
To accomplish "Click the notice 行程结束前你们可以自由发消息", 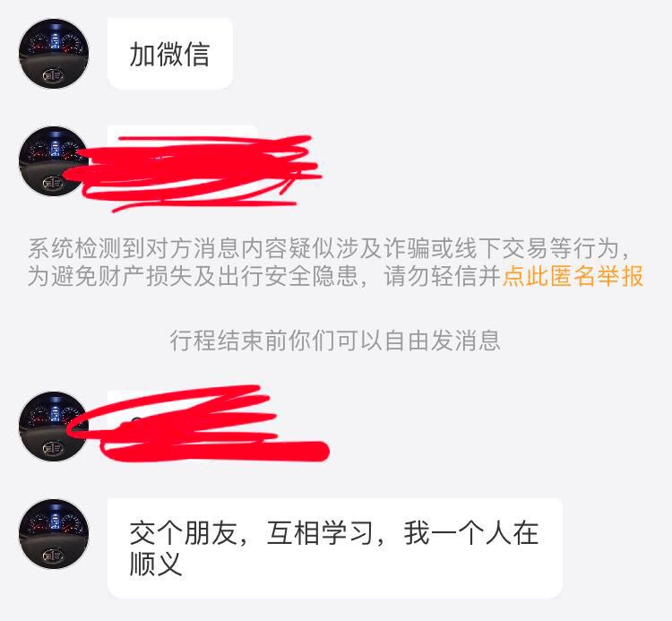I will pos(335,341).
